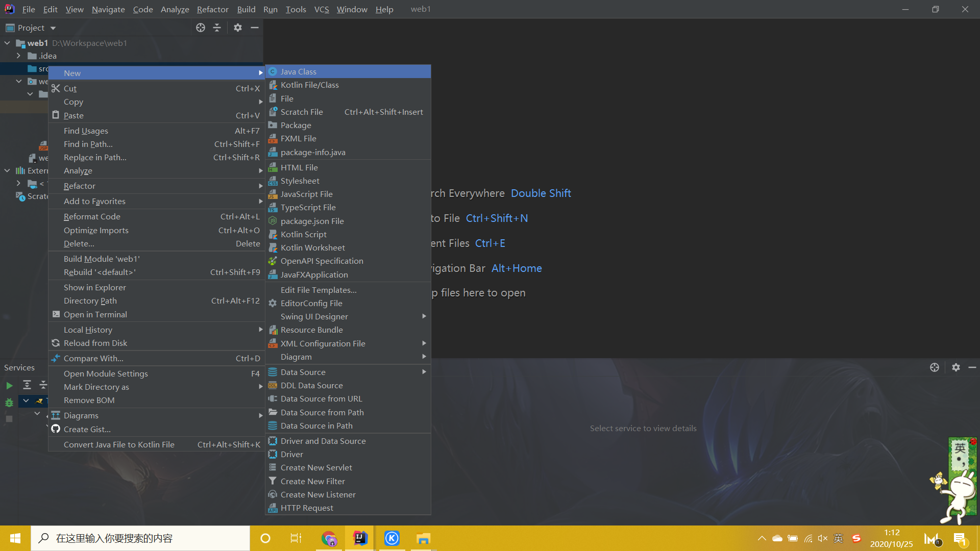Open the notification center in the taskbar
The width and height of the screenshot is (980, 551).
pos(960,538)
